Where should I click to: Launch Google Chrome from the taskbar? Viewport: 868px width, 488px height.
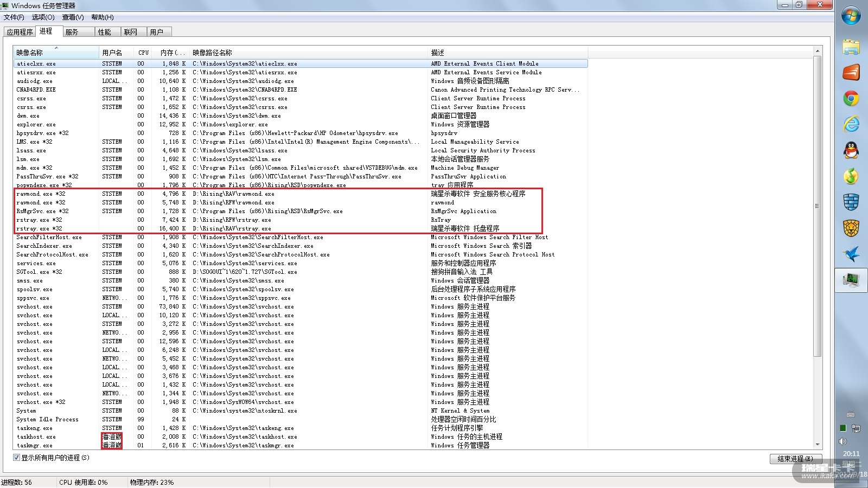(851, 98)
